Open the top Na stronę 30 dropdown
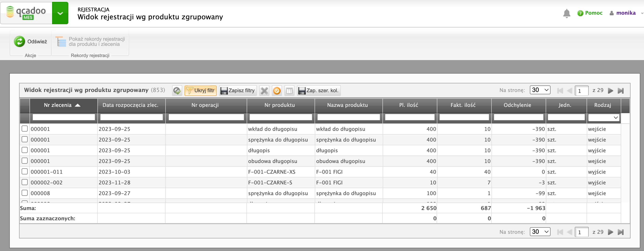 [540, 90]
